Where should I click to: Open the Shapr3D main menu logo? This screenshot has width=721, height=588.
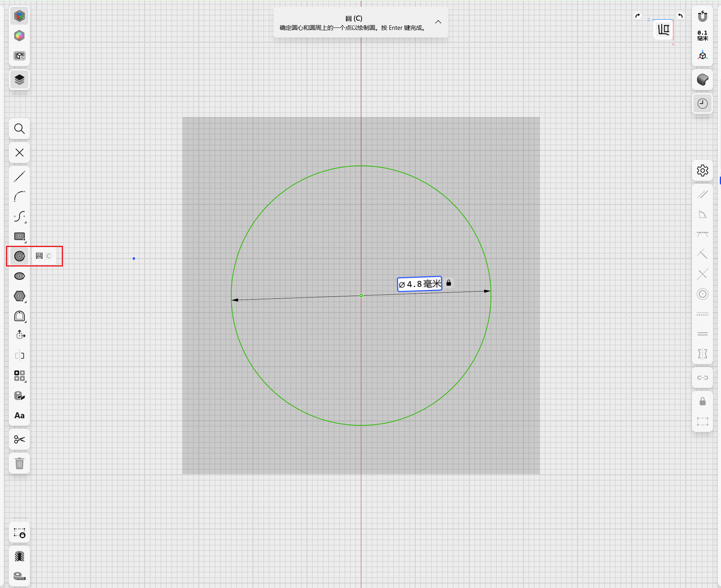pos(20,16)
